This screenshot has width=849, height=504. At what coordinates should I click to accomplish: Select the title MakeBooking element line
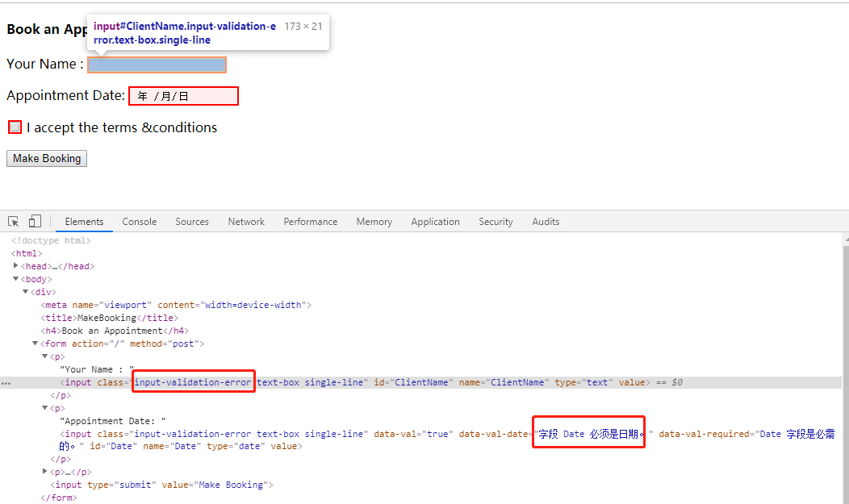[x=110, y=318]
